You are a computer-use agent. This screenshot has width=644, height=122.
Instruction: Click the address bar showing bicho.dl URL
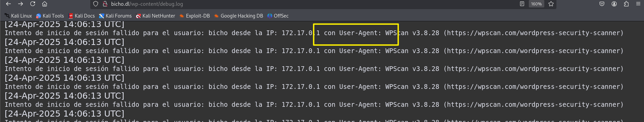pos(303,4)
